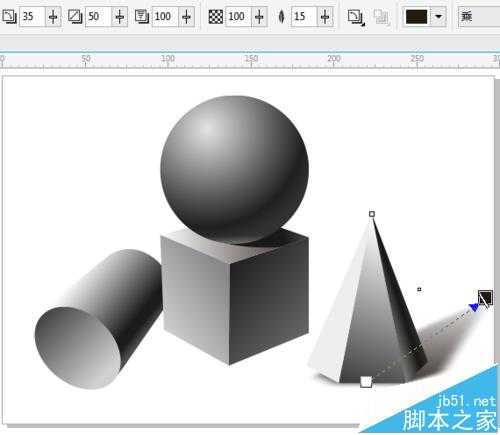
Task: Click the white shadow start handle at pyramid base
Action: coord(366,382)
